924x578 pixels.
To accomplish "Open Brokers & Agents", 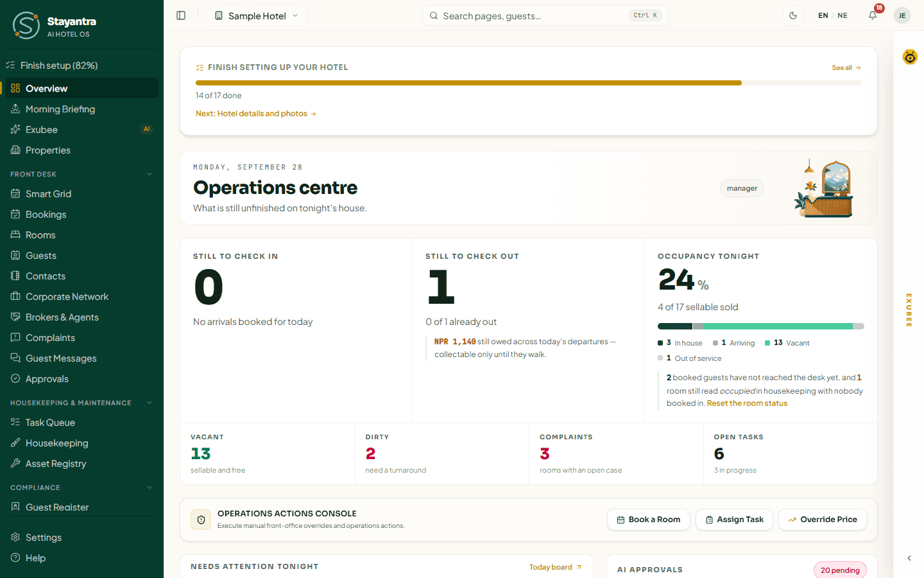I will (x=81, y=317).
